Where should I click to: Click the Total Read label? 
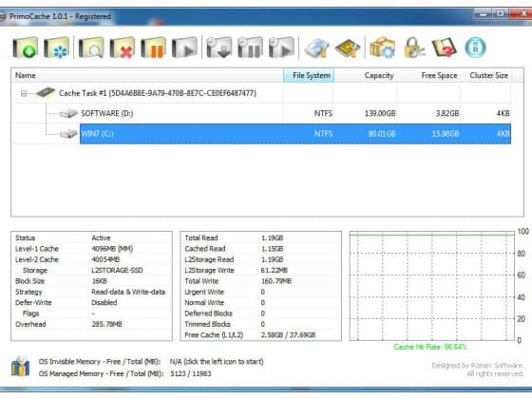[x=201, y=237]
